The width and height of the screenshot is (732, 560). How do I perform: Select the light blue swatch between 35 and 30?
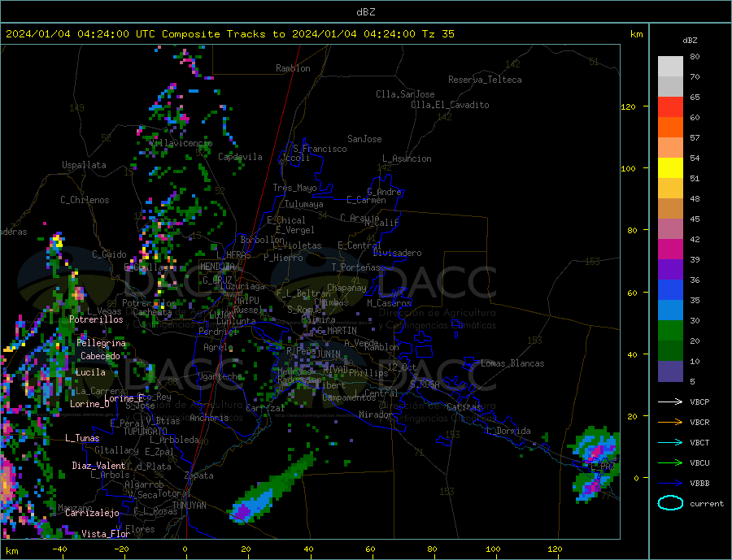point(670,310)
